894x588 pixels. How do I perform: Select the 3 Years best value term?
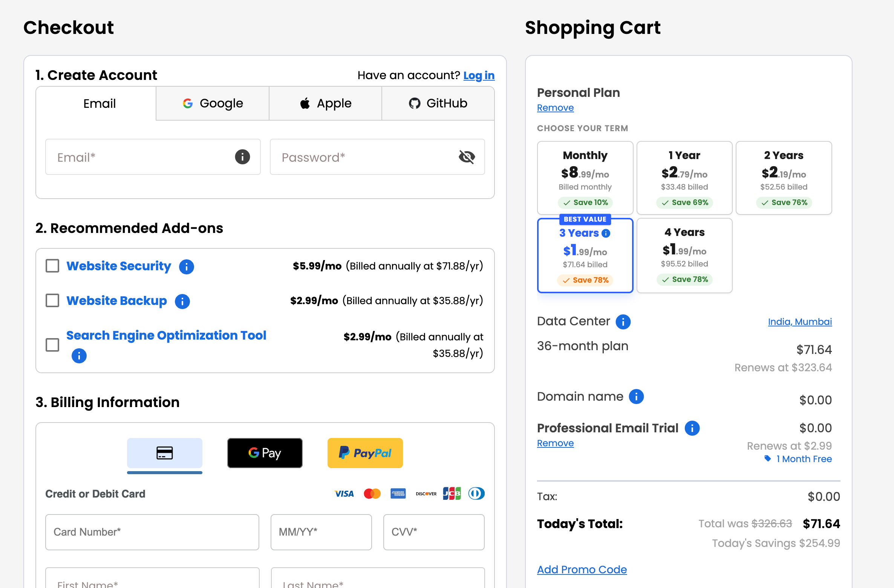tap(585, 256)
